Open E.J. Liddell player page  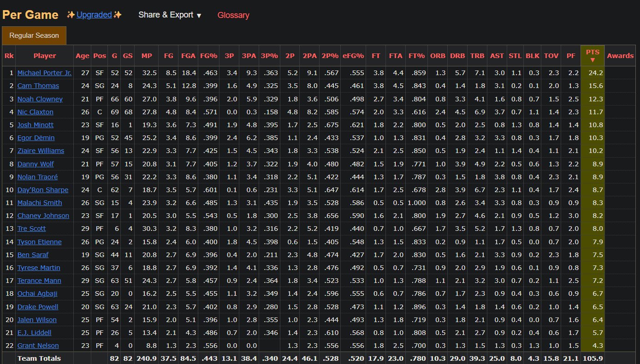34,333
